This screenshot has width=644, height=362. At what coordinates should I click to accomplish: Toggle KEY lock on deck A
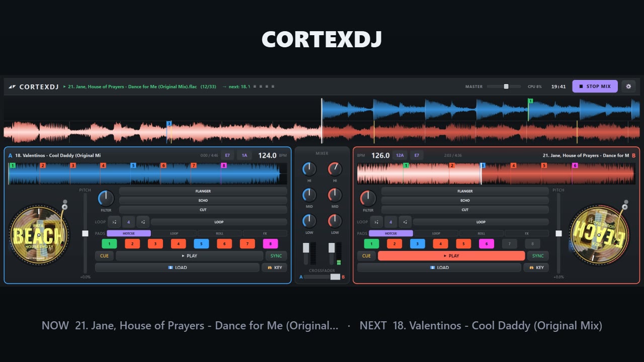[x=274, y=267]
